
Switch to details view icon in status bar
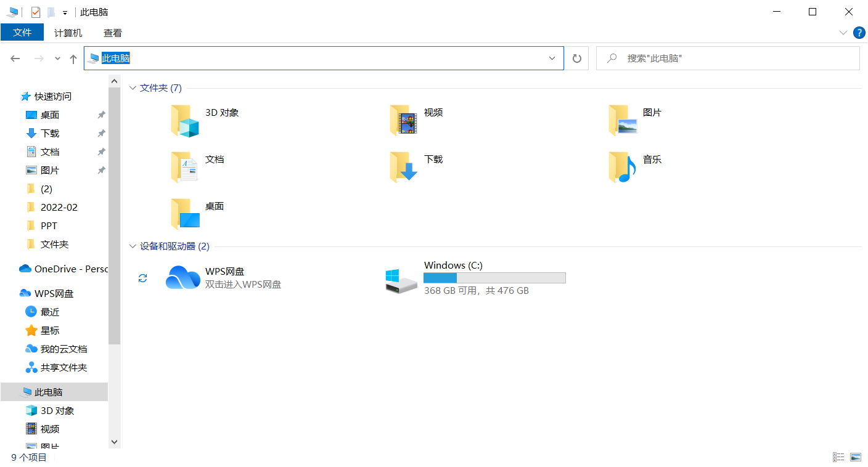(x=838, y=457)
